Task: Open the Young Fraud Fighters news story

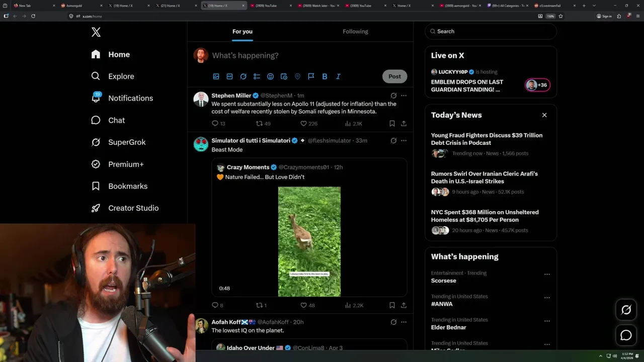Action: point(491,145)
